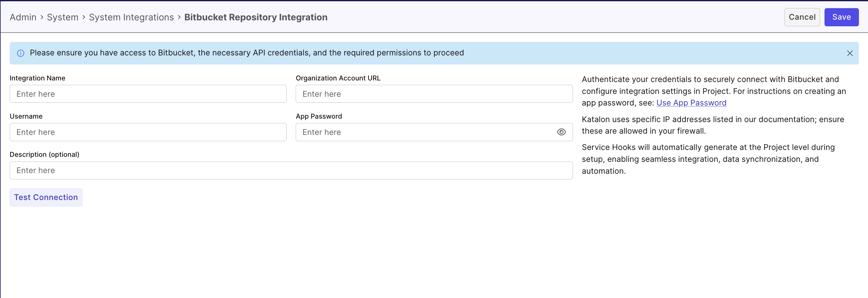
Task: Click the 'Authenticate your credentials' paragraph
Action: 714,91
